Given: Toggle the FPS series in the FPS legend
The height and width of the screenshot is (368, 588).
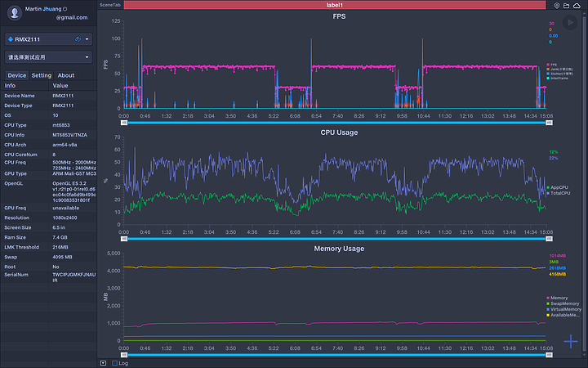Looking at the screenshot, I should [551, 65].
